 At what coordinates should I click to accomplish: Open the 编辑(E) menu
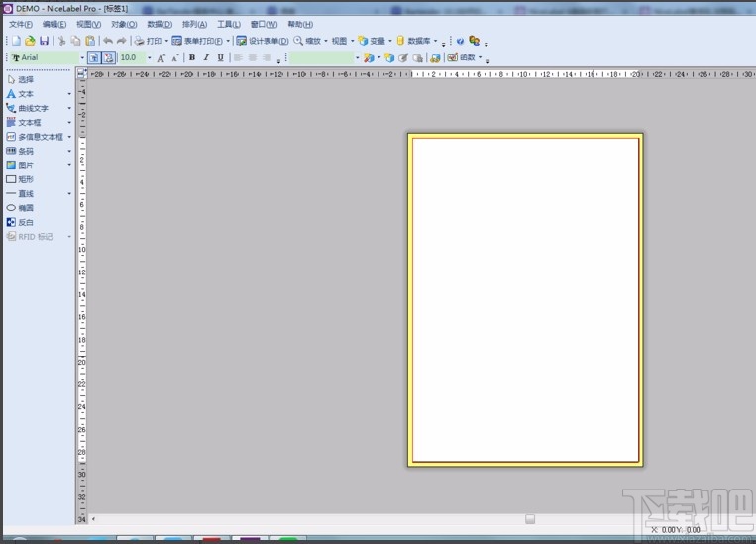(x=54, y=24)
